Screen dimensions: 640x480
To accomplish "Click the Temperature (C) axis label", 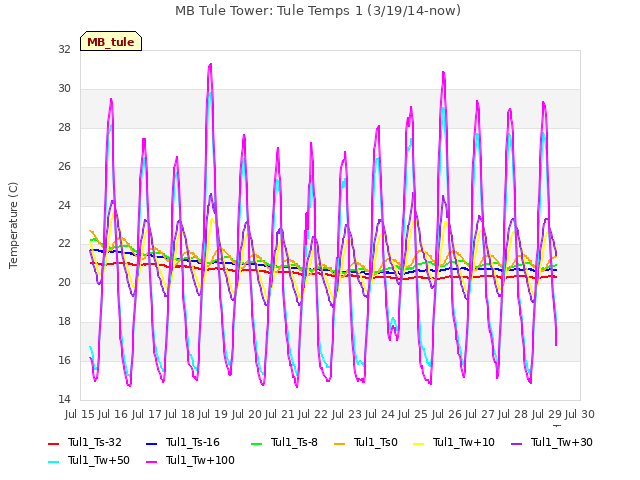I will [x=13, y=225].
